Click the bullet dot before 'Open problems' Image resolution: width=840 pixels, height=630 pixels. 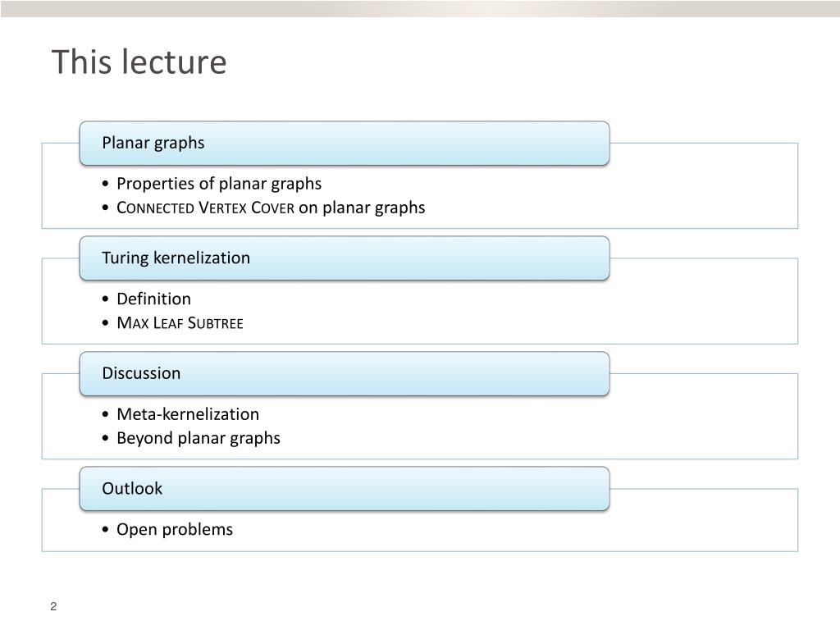pyautogui.click(x=105, y=530)
